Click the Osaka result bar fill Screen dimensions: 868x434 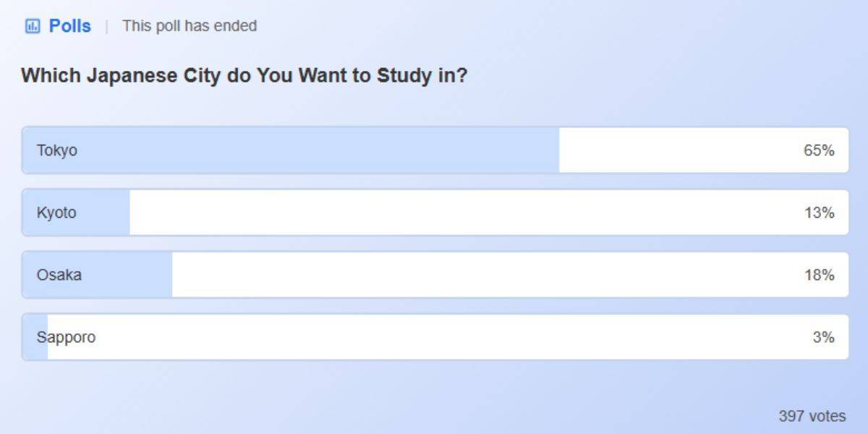coord(98,274)
